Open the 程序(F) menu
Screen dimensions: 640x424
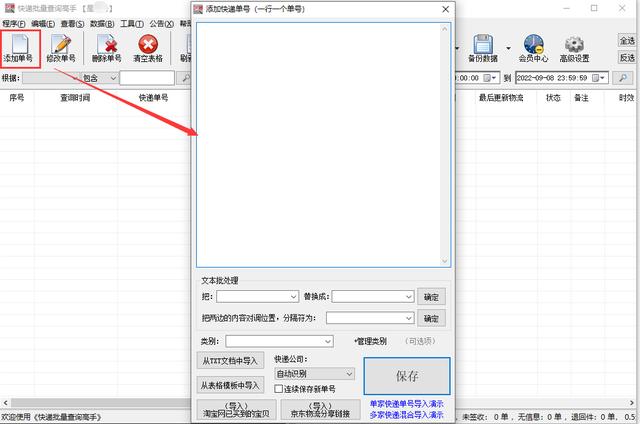(13, 23)
